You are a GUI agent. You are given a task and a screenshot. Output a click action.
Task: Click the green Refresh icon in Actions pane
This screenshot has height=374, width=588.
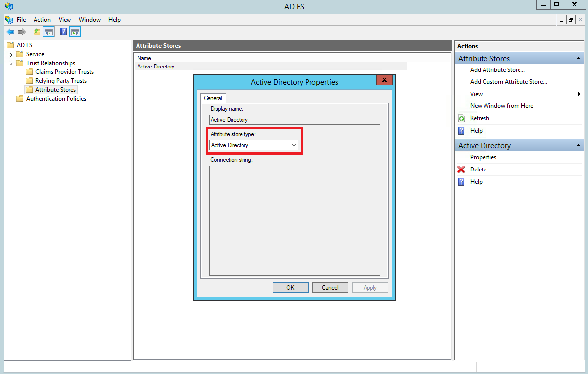(461, 118)
